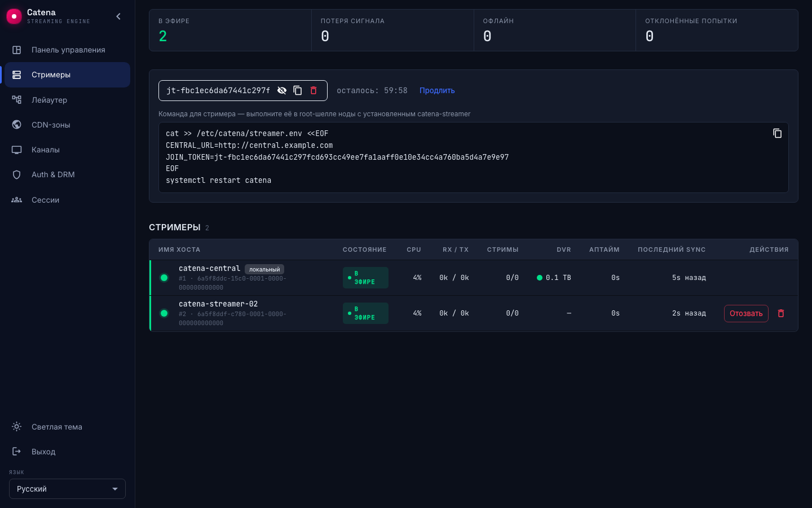Screen dimensions: 812x508
Task: Click the 0.1 TB DVR value
Action: click(x=558, y=278)
